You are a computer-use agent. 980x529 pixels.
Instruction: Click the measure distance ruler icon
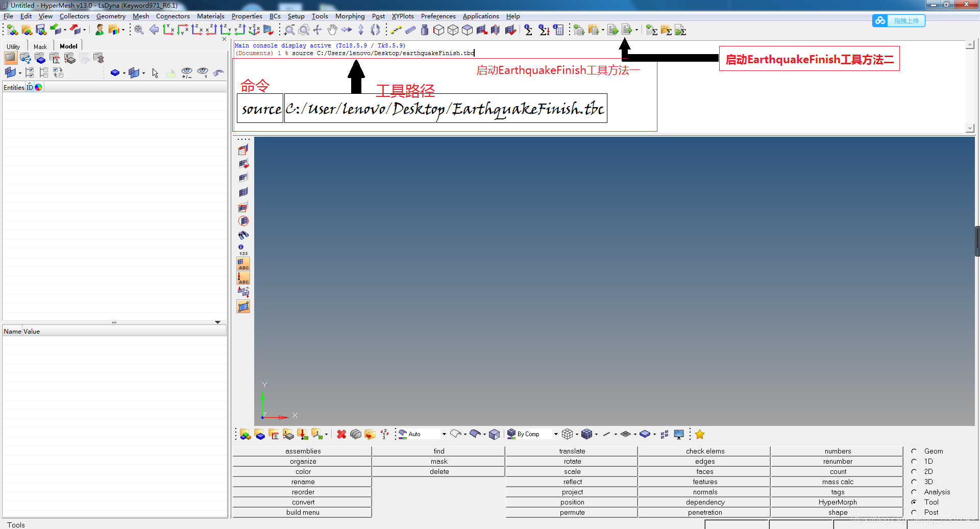point(410,30)
